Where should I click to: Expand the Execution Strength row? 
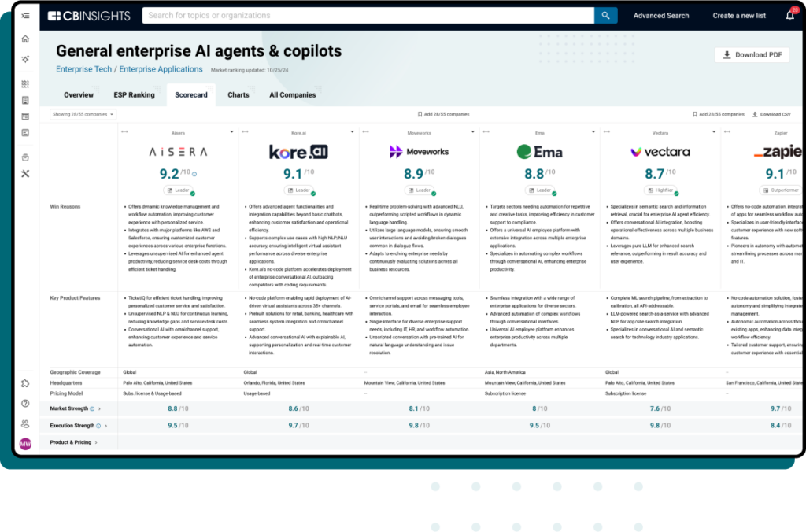pyautogui.click(x=106, y=426)
